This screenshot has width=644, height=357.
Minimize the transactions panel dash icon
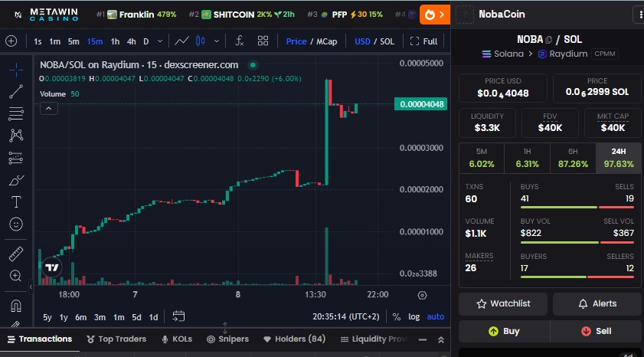pos(422,339)
